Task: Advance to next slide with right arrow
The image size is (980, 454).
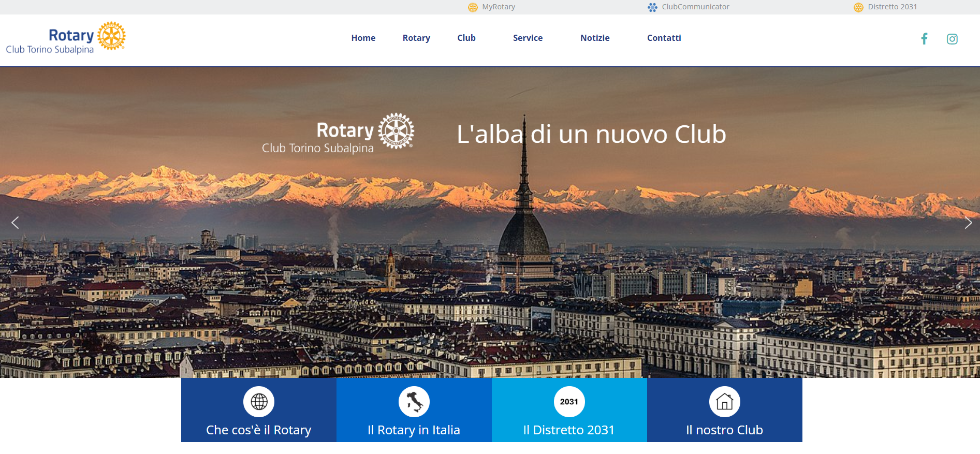Action: click(x=968, y=223)
